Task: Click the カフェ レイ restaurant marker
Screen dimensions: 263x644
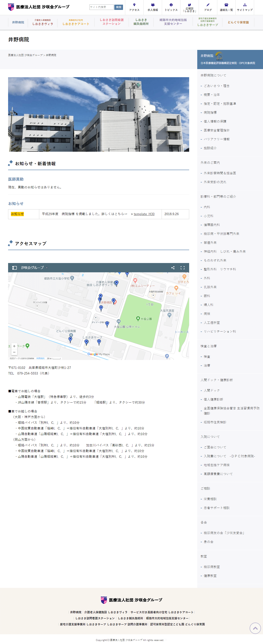Action: click(x=176, y=288)
